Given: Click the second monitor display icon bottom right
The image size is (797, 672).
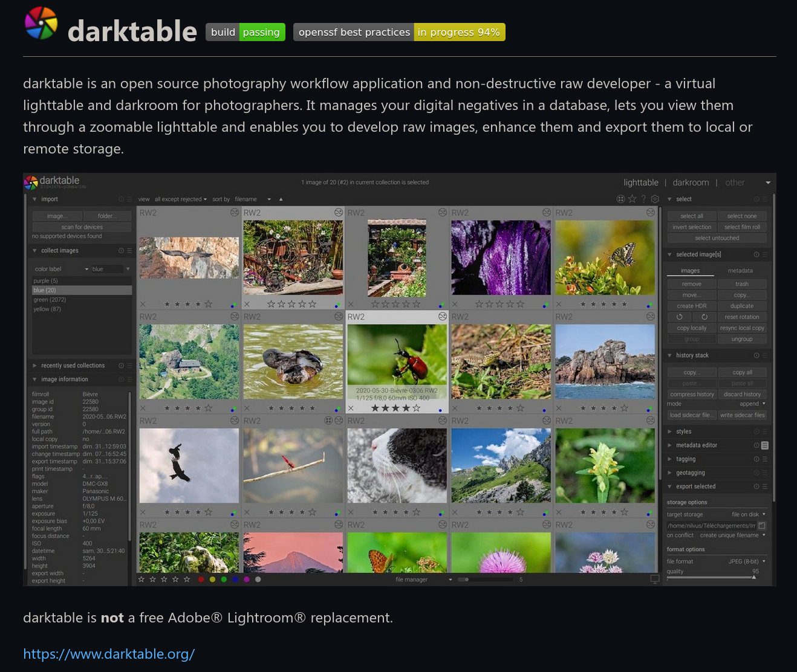Looking at the screenshot, I should pyautogui.click(x=654, y=578).
